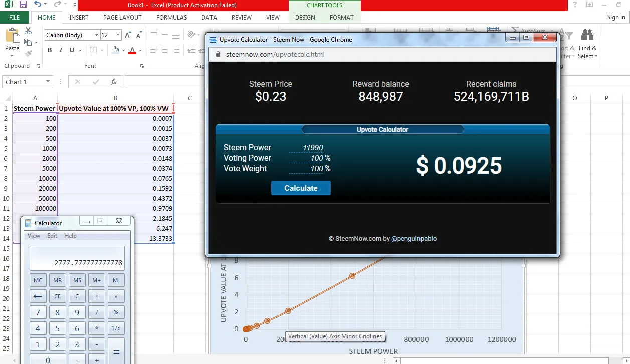Click the Insert Function fx icon

click(114, 82)
